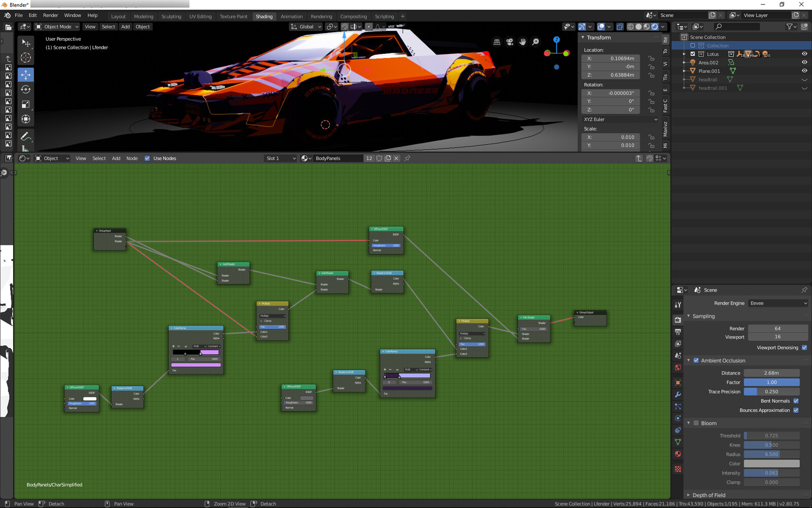Select the Cursor tool in viewport toolbar
This screenshot has height=508, width=812.
26,58
